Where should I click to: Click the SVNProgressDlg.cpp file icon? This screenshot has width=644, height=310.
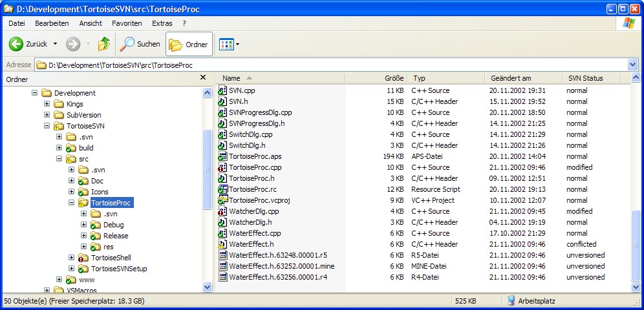click(x=222, y=112)
